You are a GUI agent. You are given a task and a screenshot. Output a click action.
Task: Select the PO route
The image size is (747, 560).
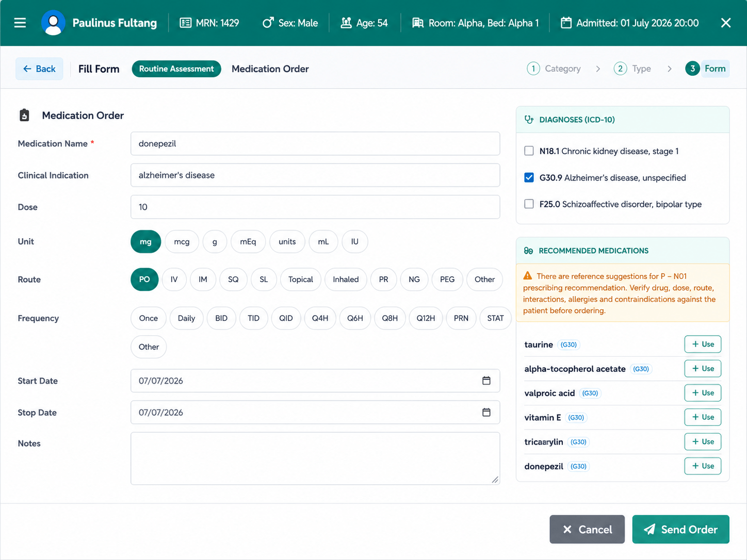pos(144,279)
